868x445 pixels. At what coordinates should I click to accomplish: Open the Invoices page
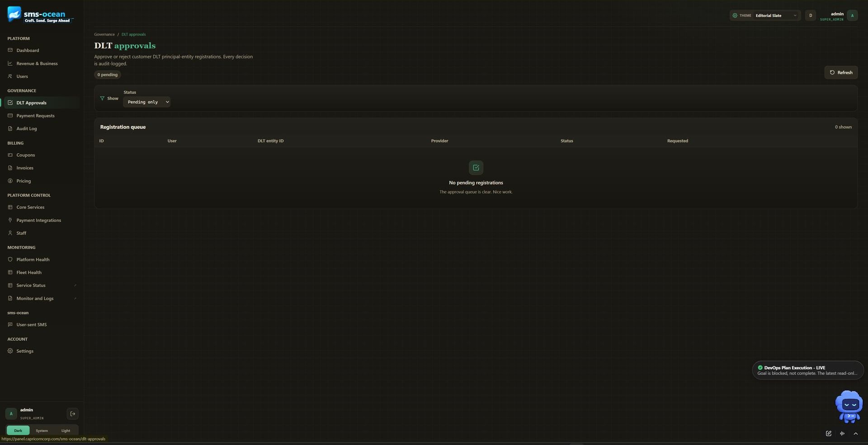click(x=42, y=168)
